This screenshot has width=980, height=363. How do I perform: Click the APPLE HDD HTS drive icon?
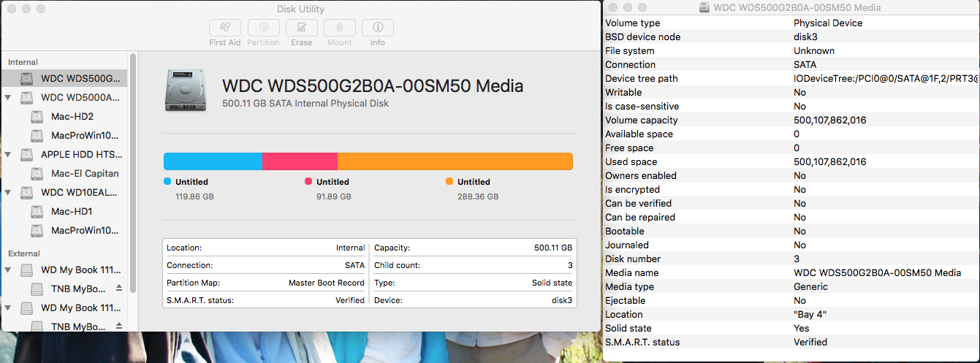click(27, 155)
